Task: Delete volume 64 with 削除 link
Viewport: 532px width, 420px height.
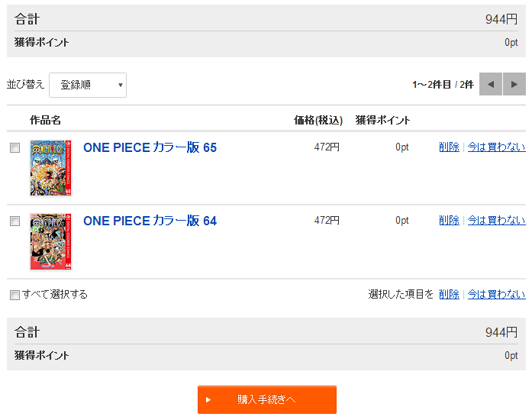Action: click(x=449, y=221)
